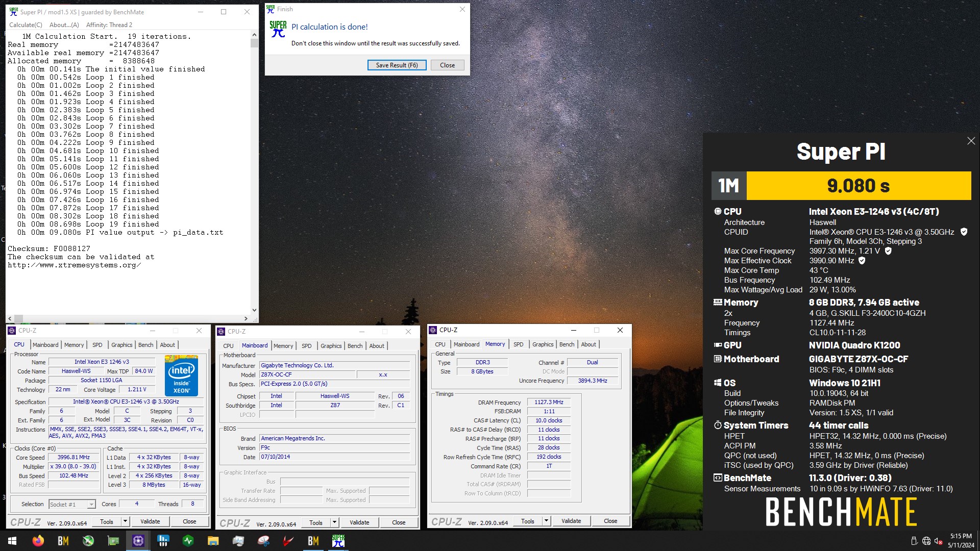The image size is (980, 551).
Task: Click the shield icon beside Max Effective Clock
Action: tap(862, 261)
